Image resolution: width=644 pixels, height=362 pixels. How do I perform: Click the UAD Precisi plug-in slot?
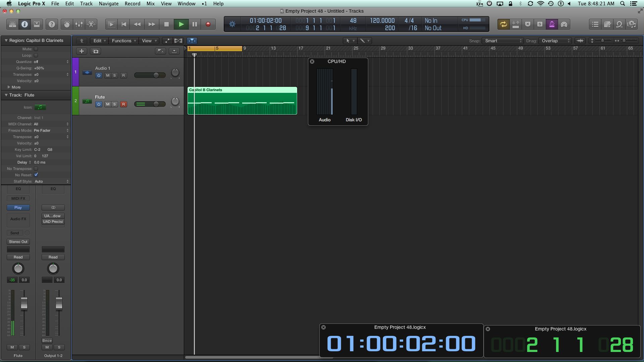click(x=53, y=222)
